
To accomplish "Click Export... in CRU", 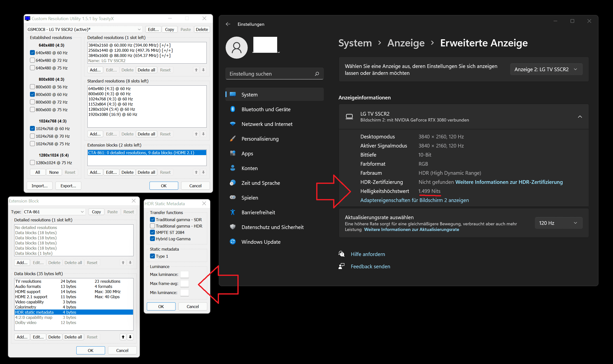I will (68, 186).
